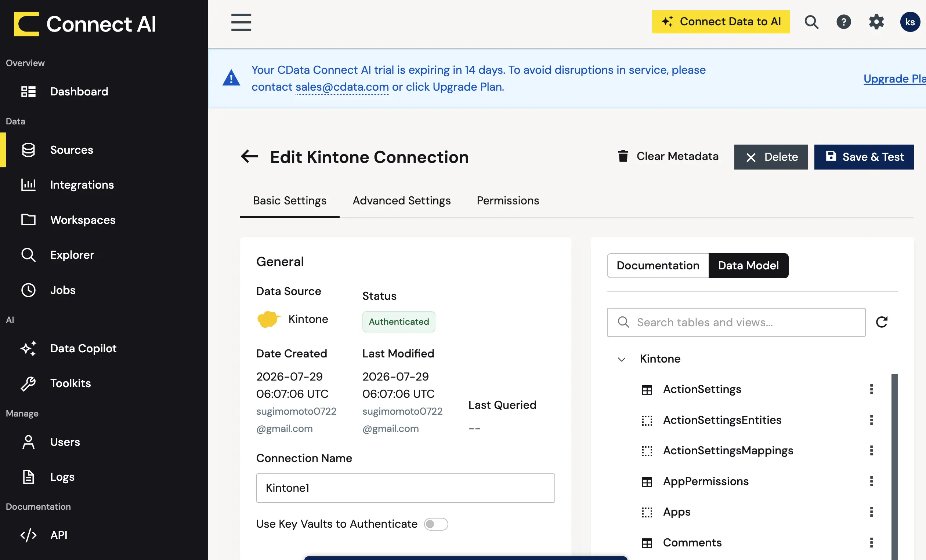Image resolution: width=926 pixels, height=560 pixels.
Task: Open more options for Comments
Action: 871,542
